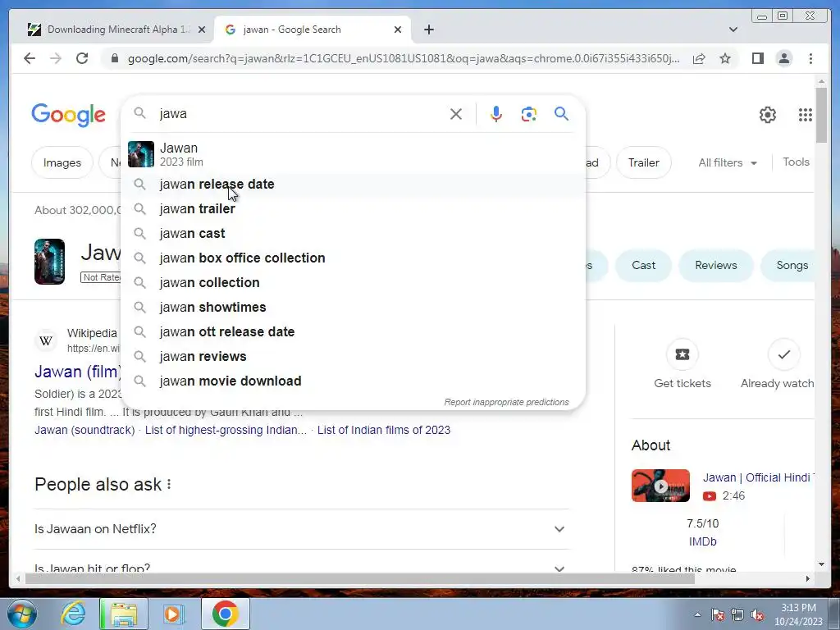Click the Google logo
840x630 pixels.
pyautogui.click(x=69, y=115)
